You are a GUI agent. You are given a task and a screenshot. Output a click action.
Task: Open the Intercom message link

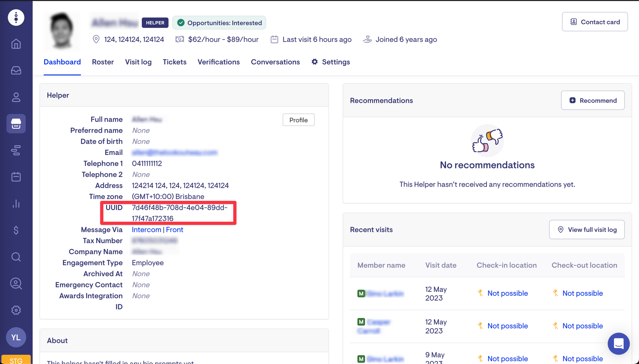click(146, 230)
